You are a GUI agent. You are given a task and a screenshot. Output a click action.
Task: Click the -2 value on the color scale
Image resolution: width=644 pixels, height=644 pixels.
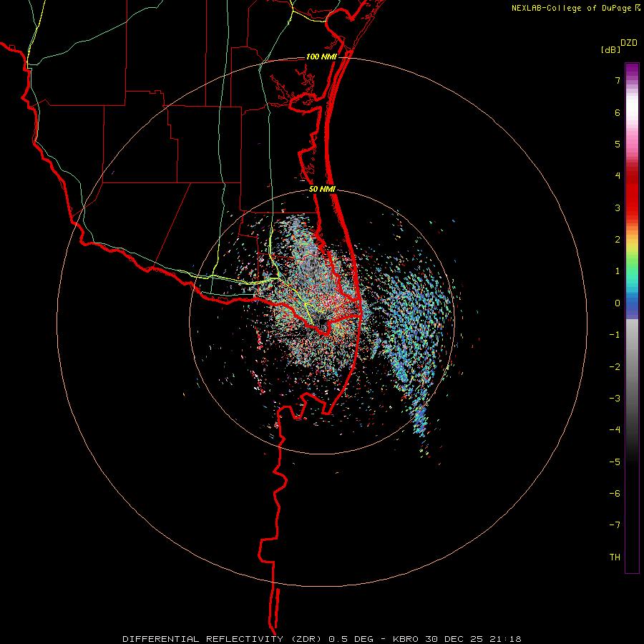tap(615, 367)
